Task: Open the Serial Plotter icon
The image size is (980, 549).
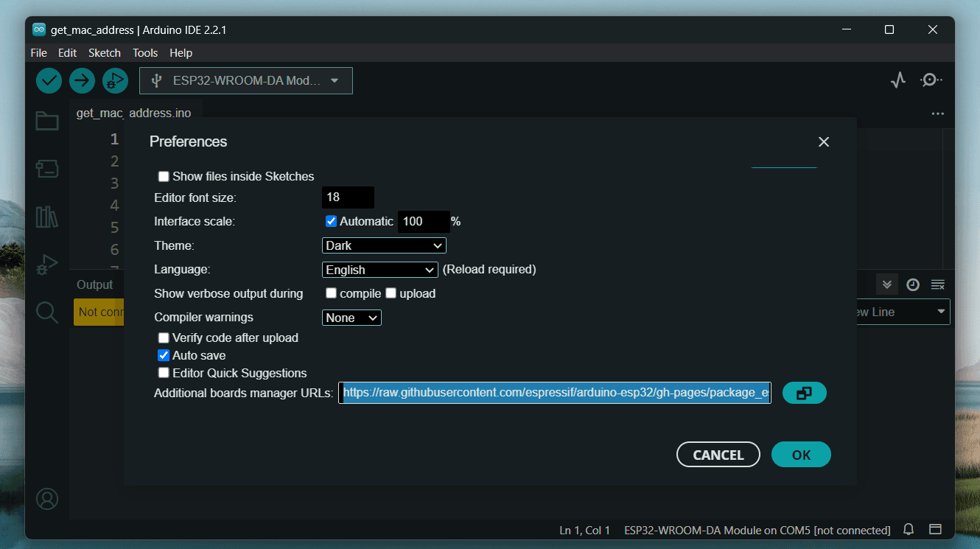Action: [x=897, y=80]
